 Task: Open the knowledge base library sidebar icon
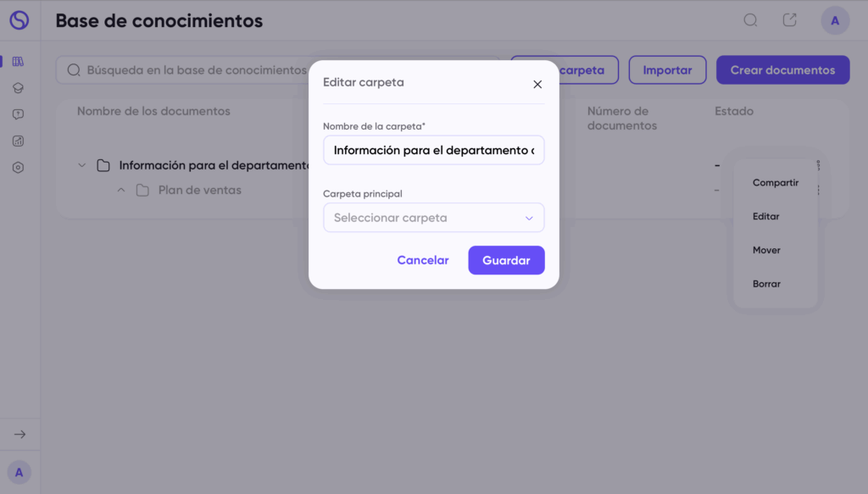coord(19,61)
